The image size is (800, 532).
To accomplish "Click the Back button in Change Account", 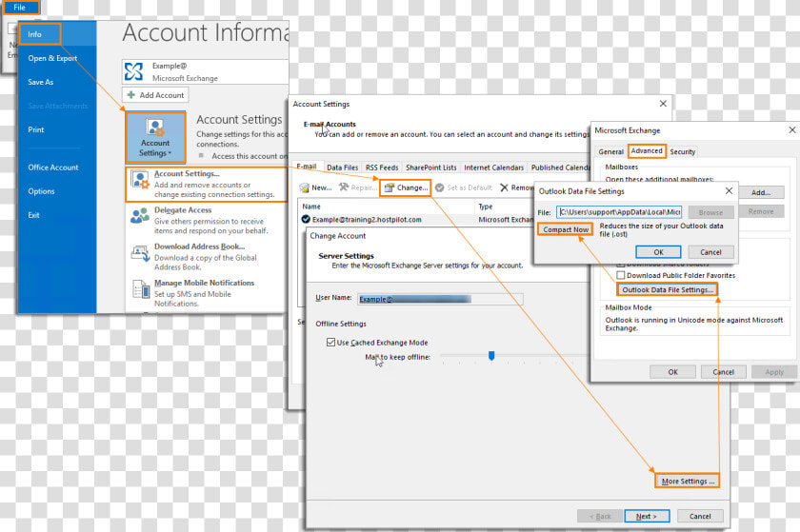I will [600, 516].
